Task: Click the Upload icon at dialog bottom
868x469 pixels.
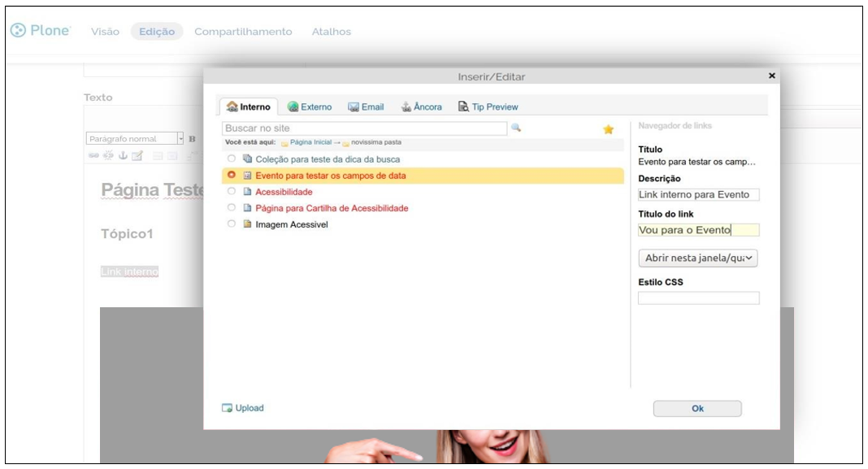Action: click(228, 408)
